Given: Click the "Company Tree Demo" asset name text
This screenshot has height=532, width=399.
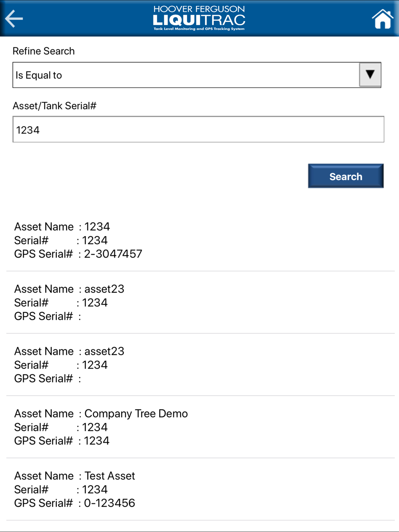Looking at the screenshot, I should 136,414.
